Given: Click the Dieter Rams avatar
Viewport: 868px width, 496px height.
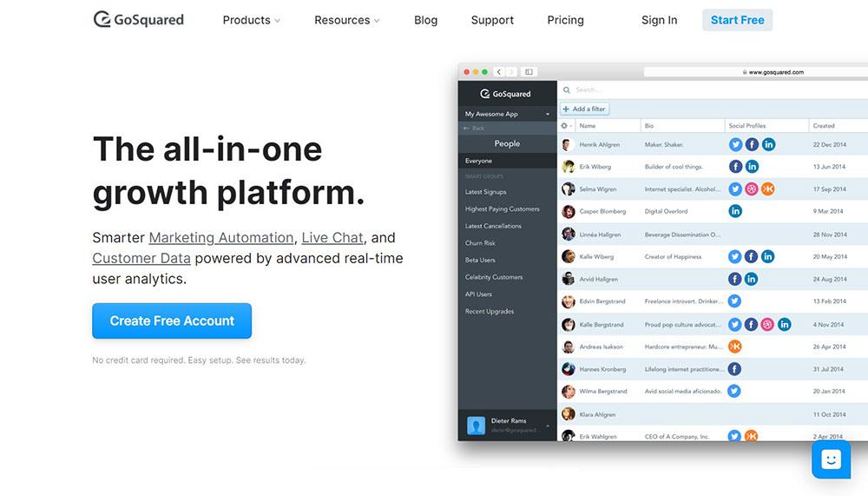Looking at the screenshot, I should 476,426.
